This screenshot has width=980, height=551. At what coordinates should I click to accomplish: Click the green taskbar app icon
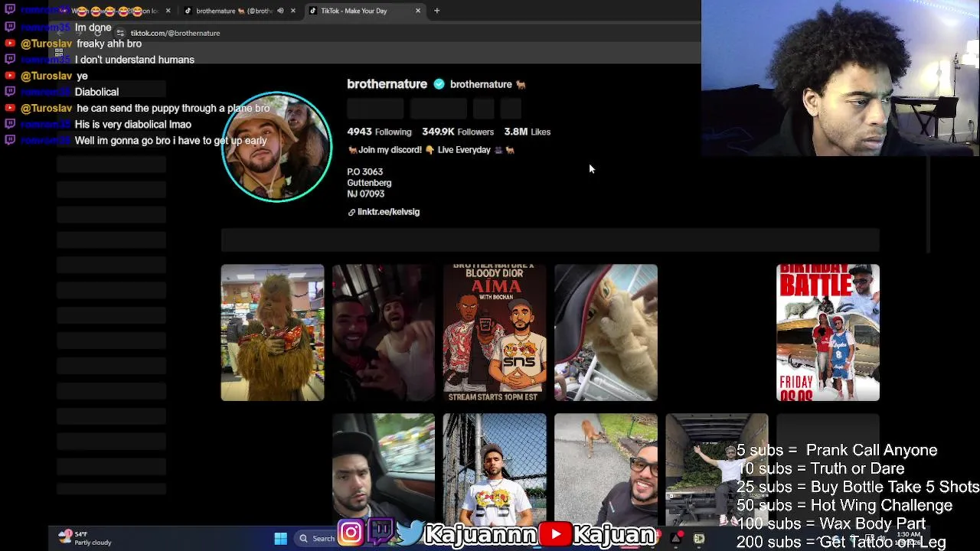(699, 539)
